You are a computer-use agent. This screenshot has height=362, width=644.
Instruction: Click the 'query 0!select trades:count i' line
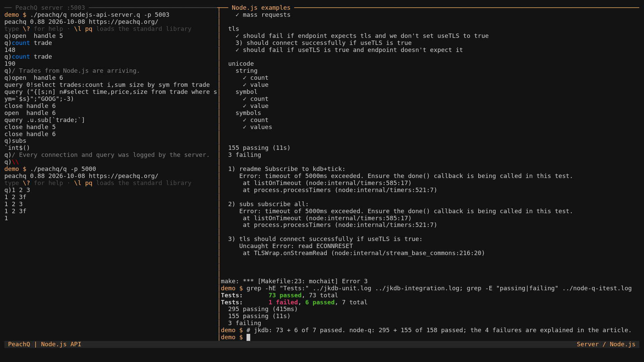coord(107,85)
